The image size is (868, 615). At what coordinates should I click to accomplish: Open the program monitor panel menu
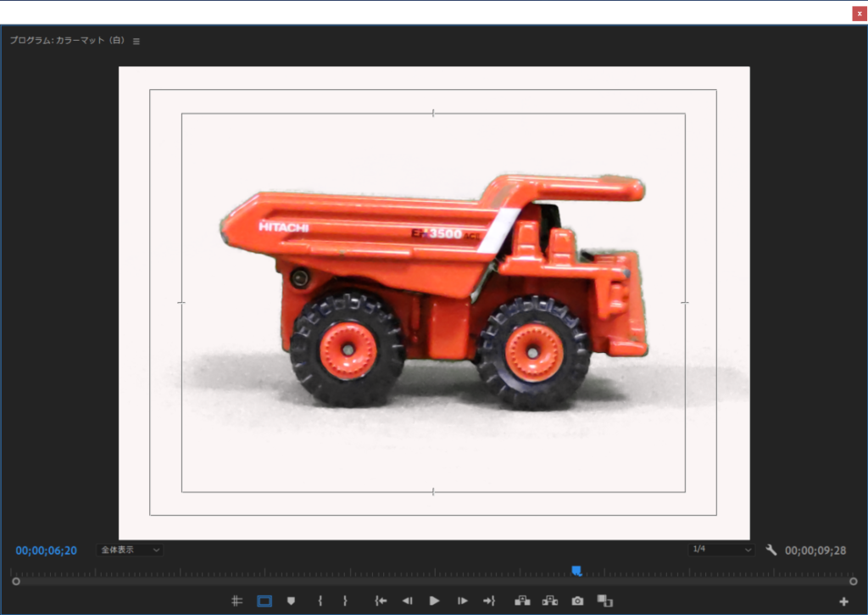point(136,41)
